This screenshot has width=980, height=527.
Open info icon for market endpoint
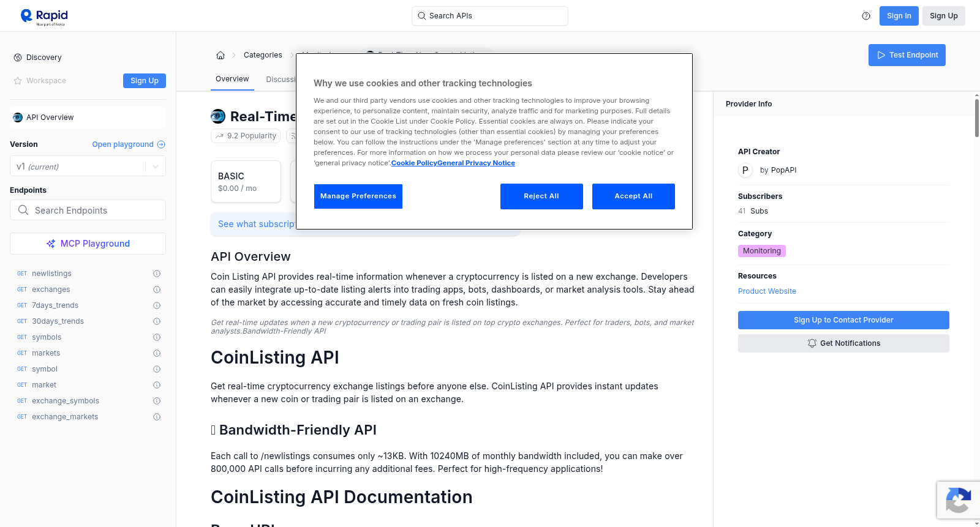(x=157, y=385)
